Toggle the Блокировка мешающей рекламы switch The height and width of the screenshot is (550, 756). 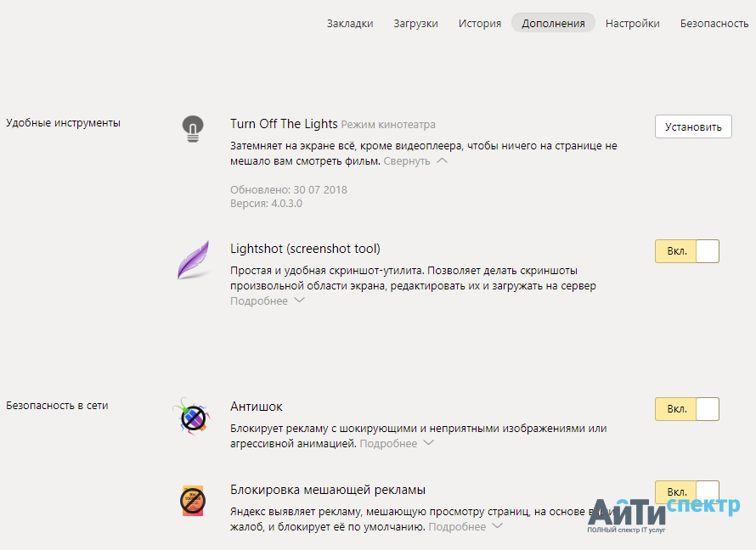[x=686, y=492]
